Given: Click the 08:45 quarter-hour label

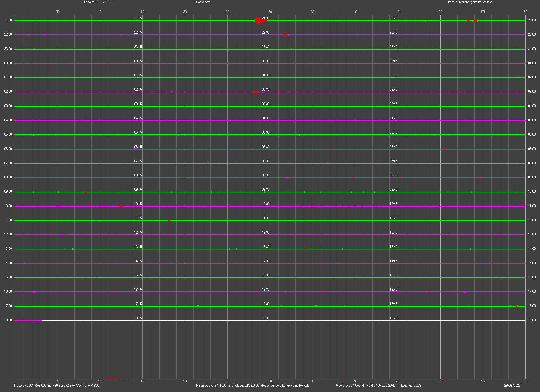Looking at the screenshot, I should pyautogui.click(x=394, y=175).
